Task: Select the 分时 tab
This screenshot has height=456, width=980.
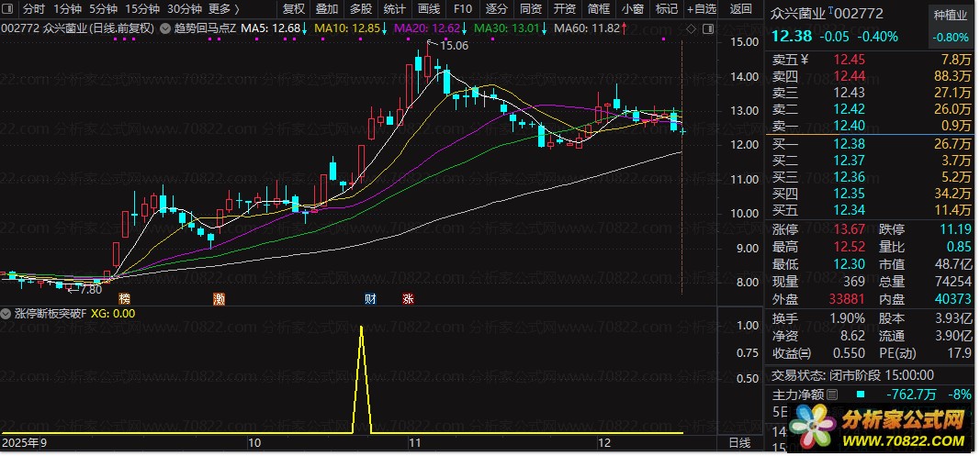Action: tap(34, 9)
